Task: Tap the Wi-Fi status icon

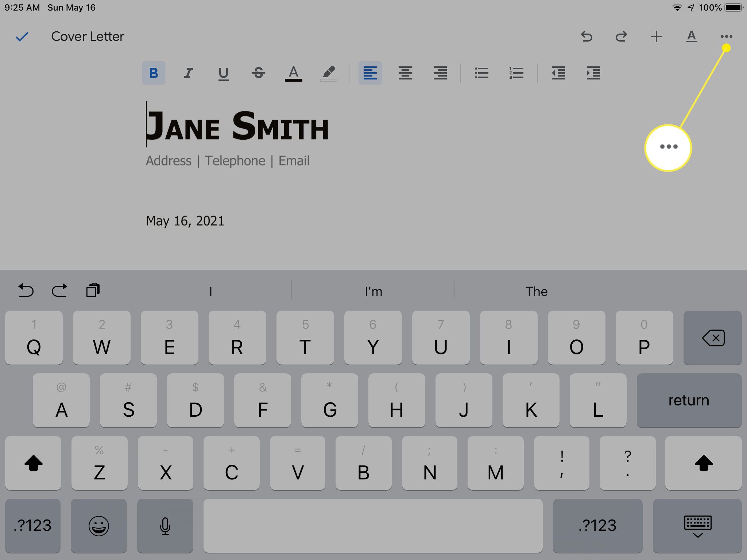Action: (677, 7)
